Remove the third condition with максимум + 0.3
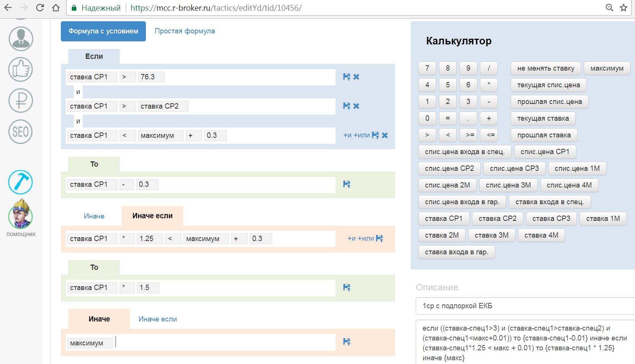The height and width of the screenshot is (364, 635). 385,135
